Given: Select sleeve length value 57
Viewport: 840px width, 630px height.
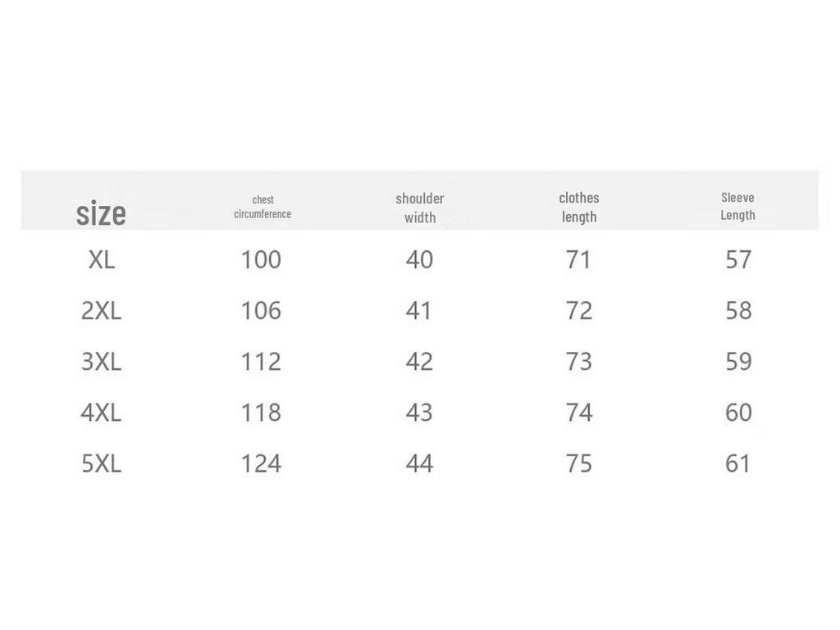Looking at the screenshot, I should point(739,260).
